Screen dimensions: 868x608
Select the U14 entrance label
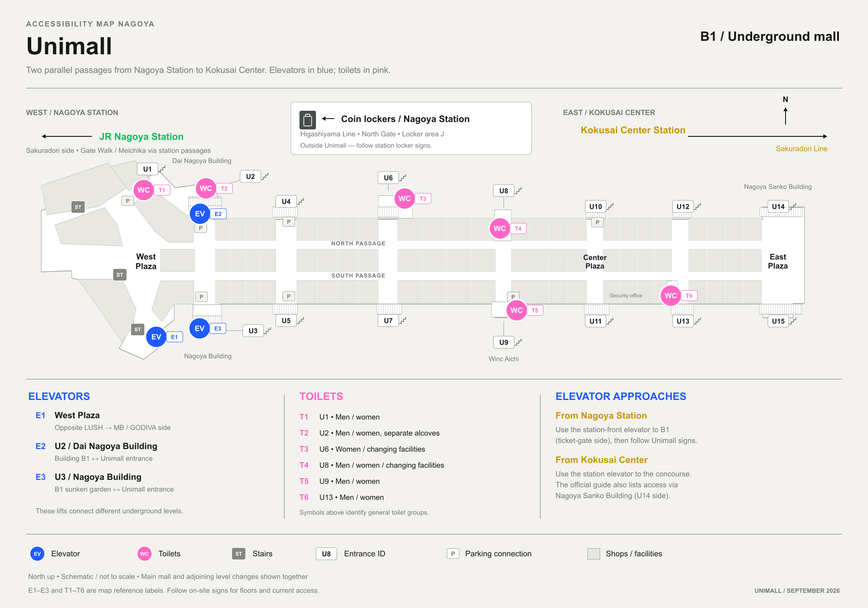pos(778,207)
